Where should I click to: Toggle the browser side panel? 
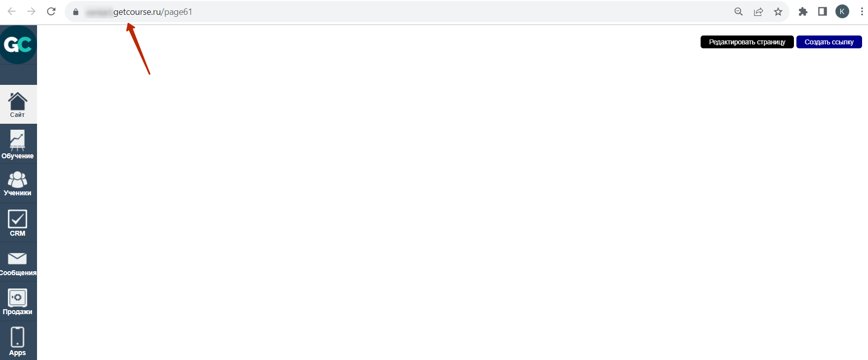(823, 12)
